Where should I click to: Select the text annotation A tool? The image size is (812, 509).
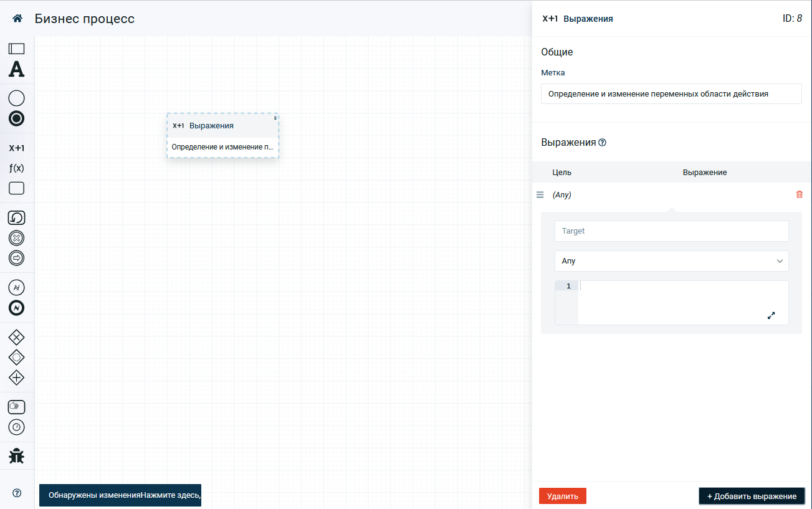[17, 69]
